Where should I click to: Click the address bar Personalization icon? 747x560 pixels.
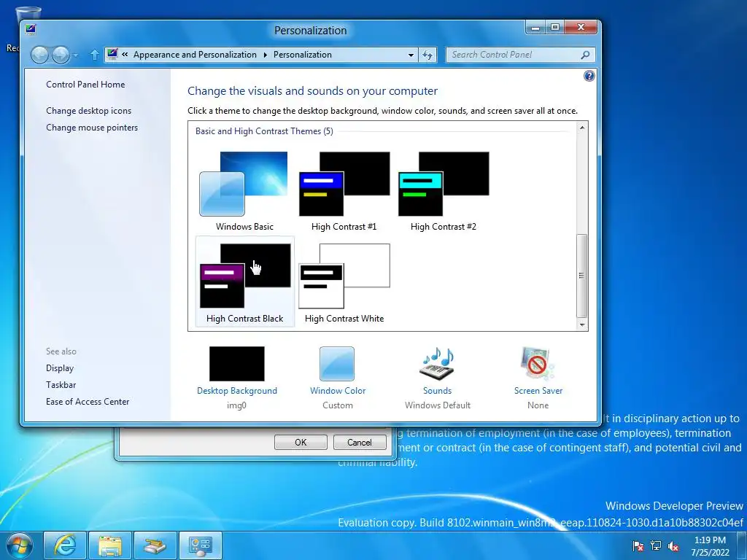pyautogui.click(x=112, y=54)
